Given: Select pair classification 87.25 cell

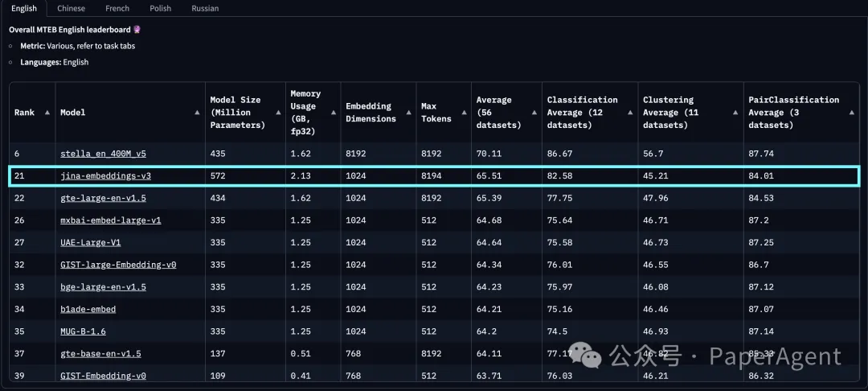Looking at the screenshot, I should coord(801,243).
